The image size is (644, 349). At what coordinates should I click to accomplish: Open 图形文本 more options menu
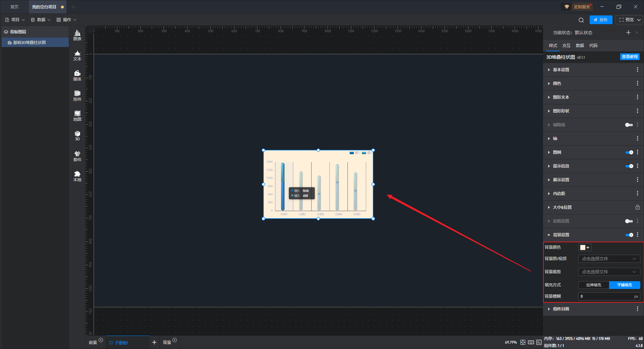pyautogui.click(x=637, y=97)
